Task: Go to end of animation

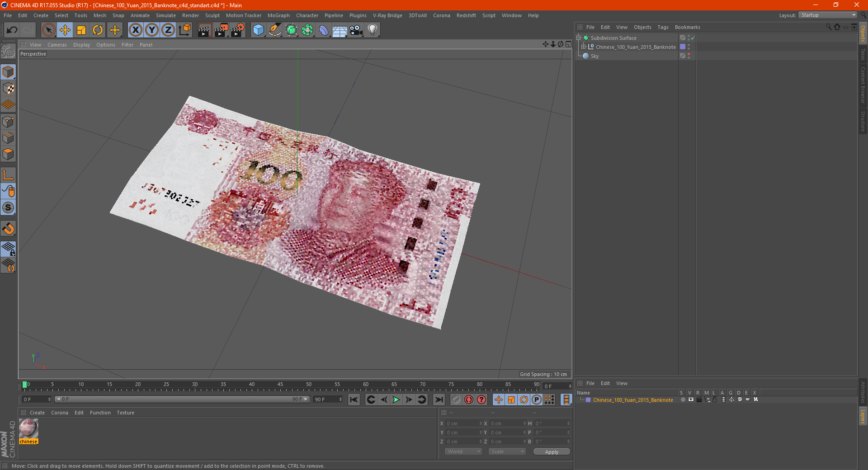Action: [439, 399]
